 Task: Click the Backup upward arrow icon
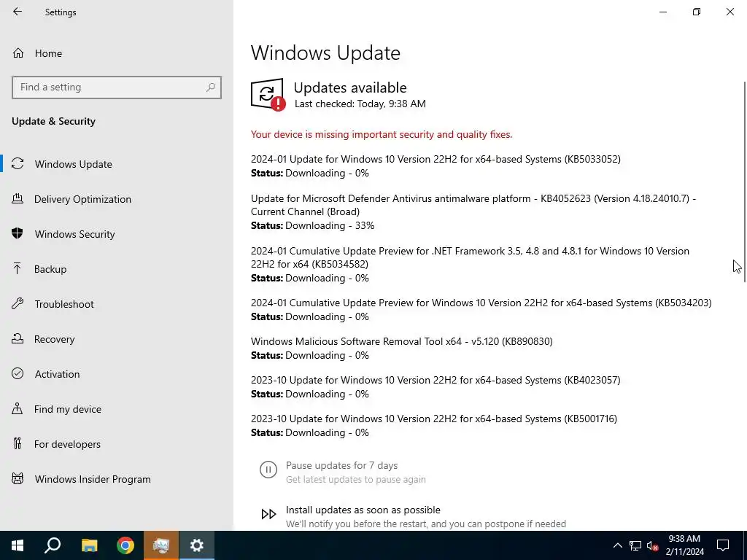[x=18, y=268]
